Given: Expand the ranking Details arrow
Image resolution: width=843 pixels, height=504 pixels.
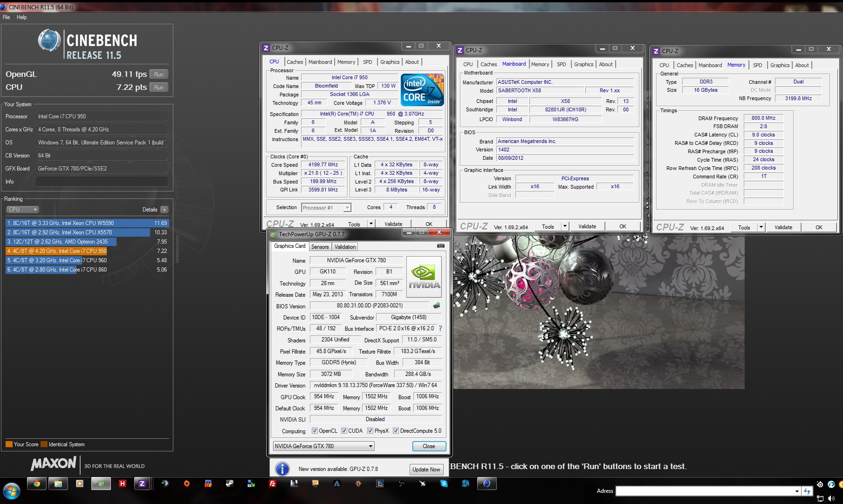Looking at the screenshot, I should pyautogui.click(x=164, y=210).
